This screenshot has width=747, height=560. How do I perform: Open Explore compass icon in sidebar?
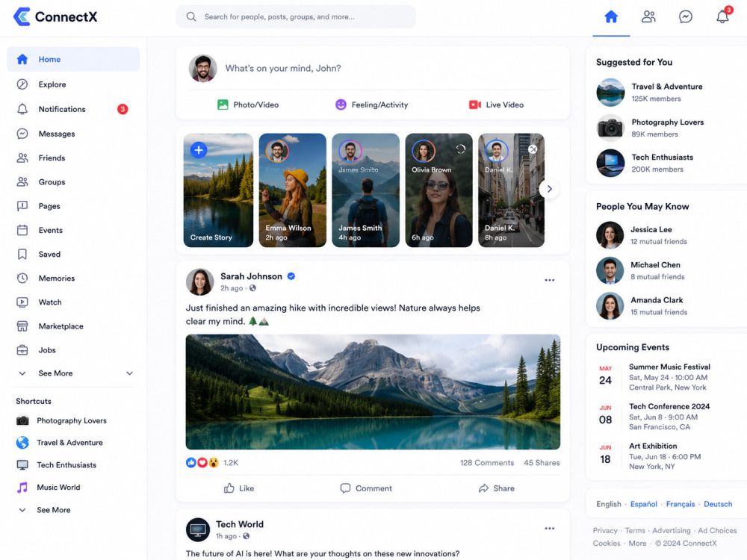click(22, 84)
